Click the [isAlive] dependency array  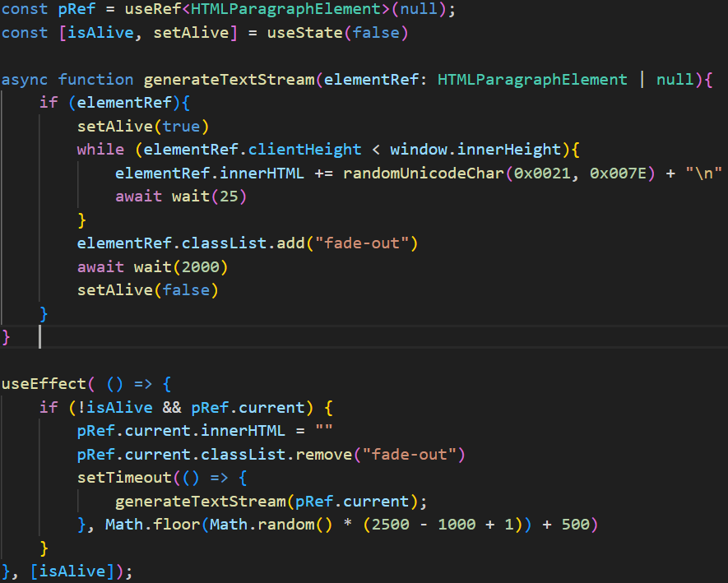[72, 571]
